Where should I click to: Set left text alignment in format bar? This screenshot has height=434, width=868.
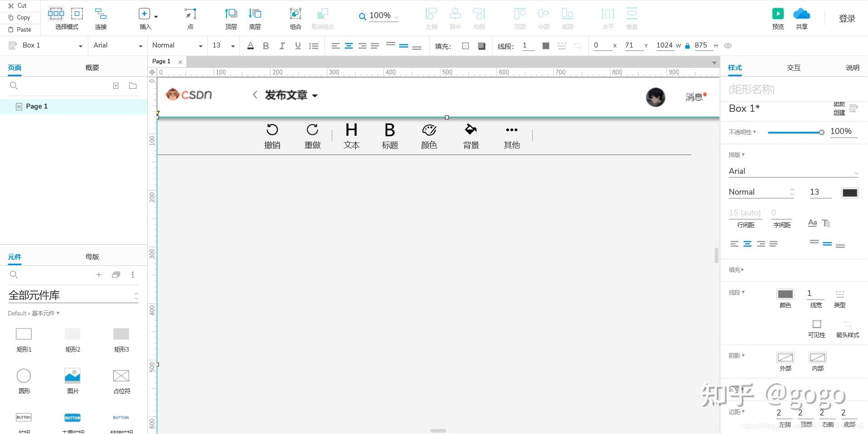point(335,46)
